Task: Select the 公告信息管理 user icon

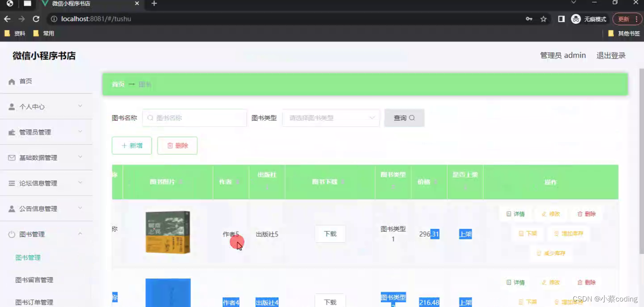Action: (11, 208)
